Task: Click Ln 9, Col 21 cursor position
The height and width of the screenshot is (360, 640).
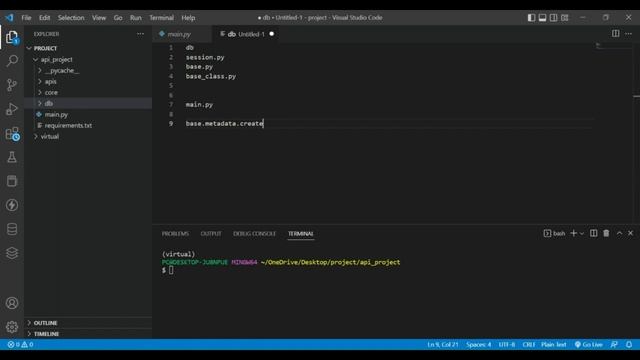Action: (x=443, y=344)
